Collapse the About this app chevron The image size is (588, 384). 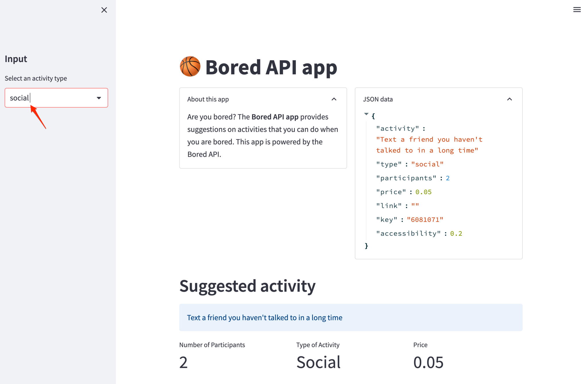point(334,99)
